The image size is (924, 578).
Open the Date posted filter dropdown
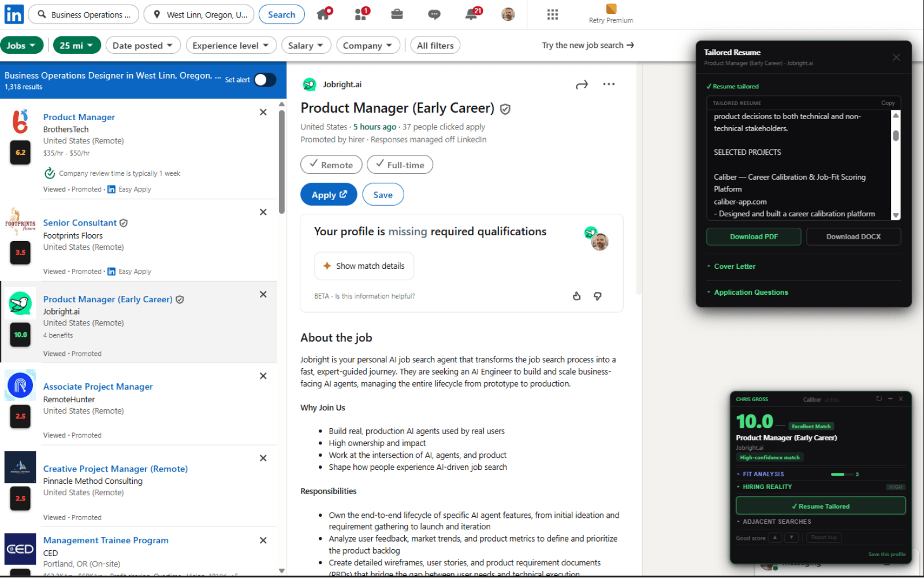[143, 45]
